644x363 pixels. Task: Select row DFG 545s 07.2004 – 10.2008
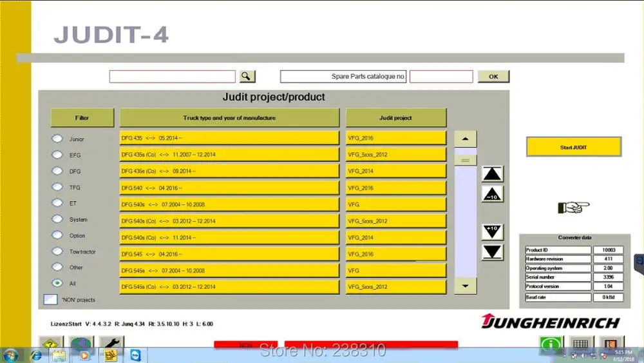tap(229, 271)
